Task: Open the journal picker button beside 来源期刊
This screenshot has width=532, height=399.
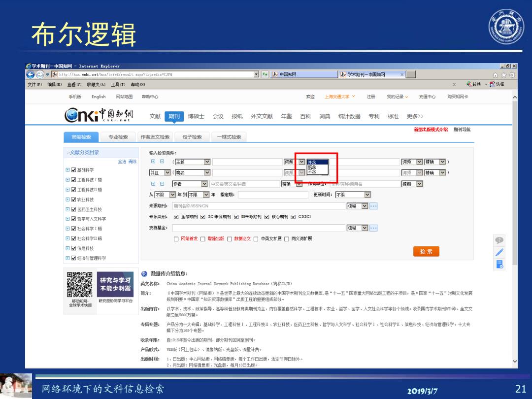Action: pyautogui.click(x=373, y=206)
